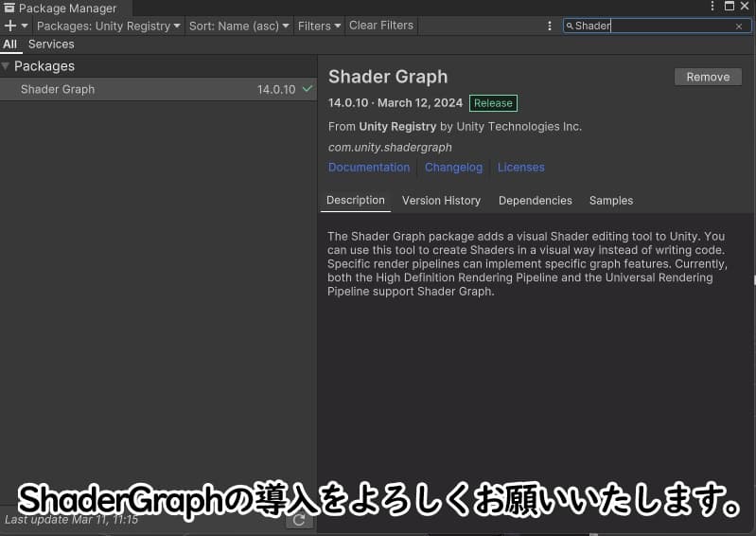This screenshot has width=756, height=536.
Task: Clear the search field with the x icon
Action: tap(739, 27)
